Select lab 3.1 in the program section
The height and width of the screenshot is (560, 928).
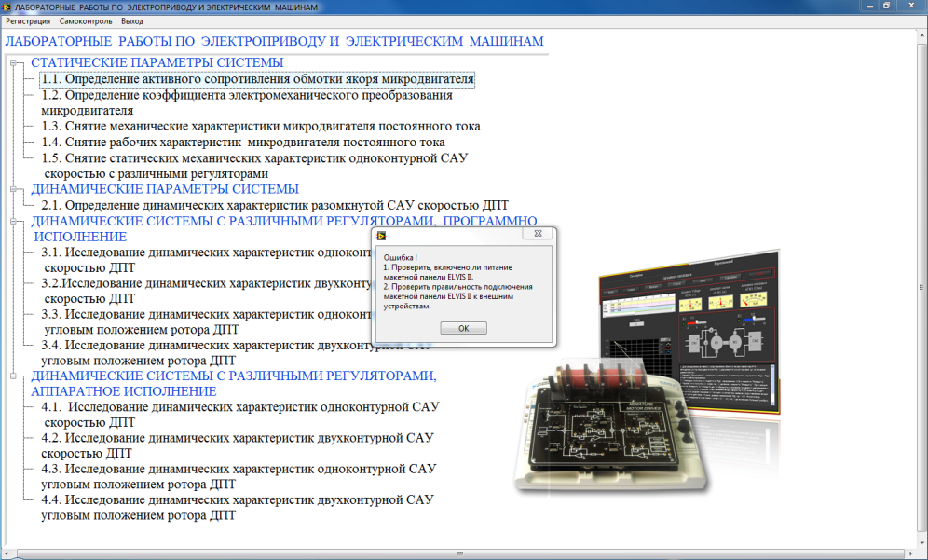click(206, 260)
